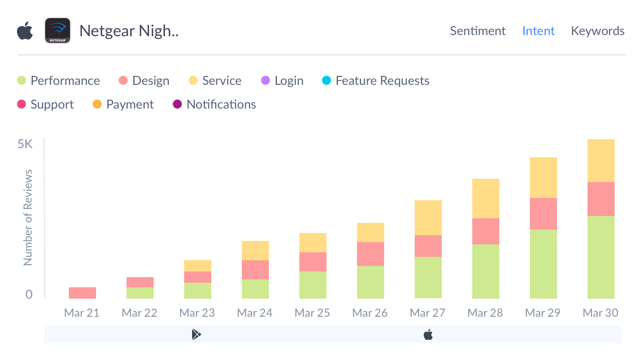The height and width of the screenshot is (362, 644).
Task: Toggle the Performance legend series
Action: click(59, 81)
